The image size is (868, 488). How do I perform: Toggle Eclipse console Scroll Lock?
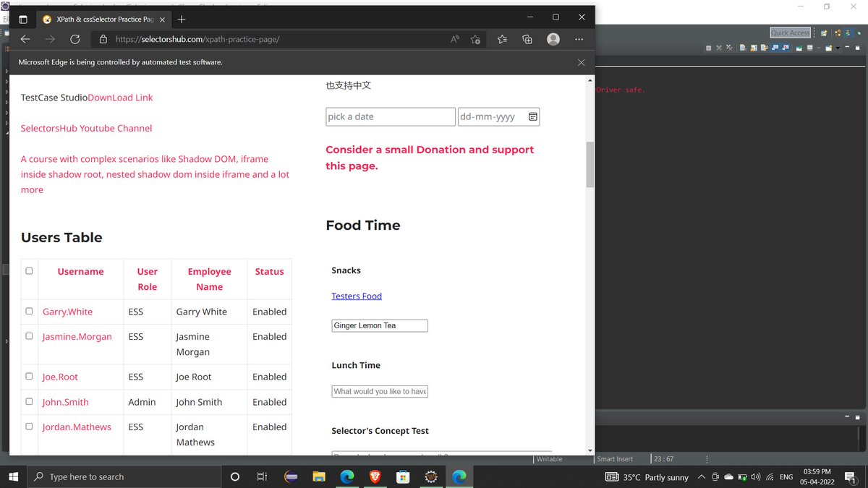pyautogui.click(x=754, y=48)
